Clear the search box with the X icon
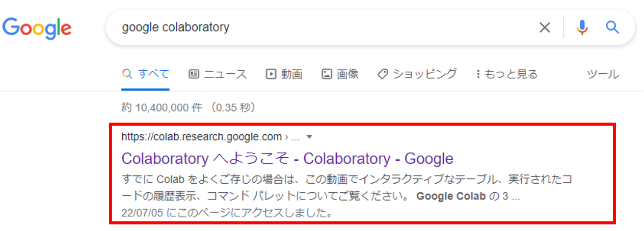Image resolution: width=644 pixels, height=231 pixels. coord(545,27)
